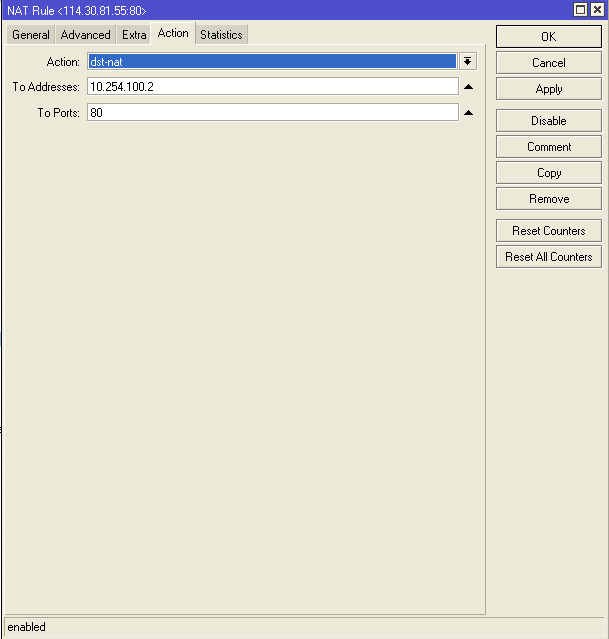The height and width of the screenshot is (639, 609).
Task: Switch to the General tab
Action: [x=31, y=35]
